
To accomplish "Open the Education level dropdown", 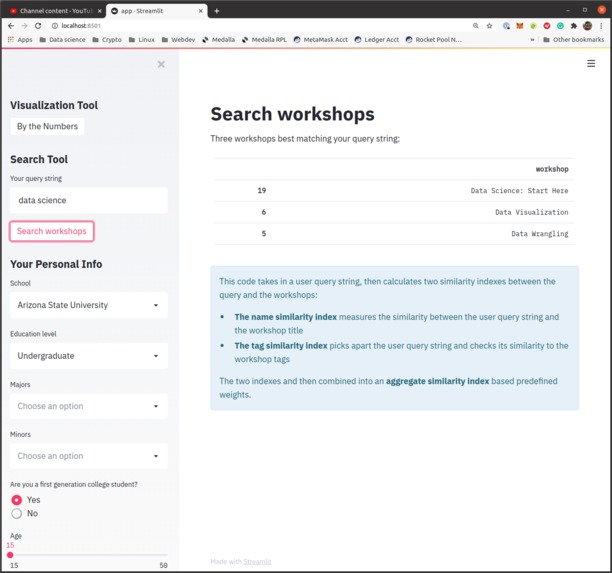I will pos(89,356).
